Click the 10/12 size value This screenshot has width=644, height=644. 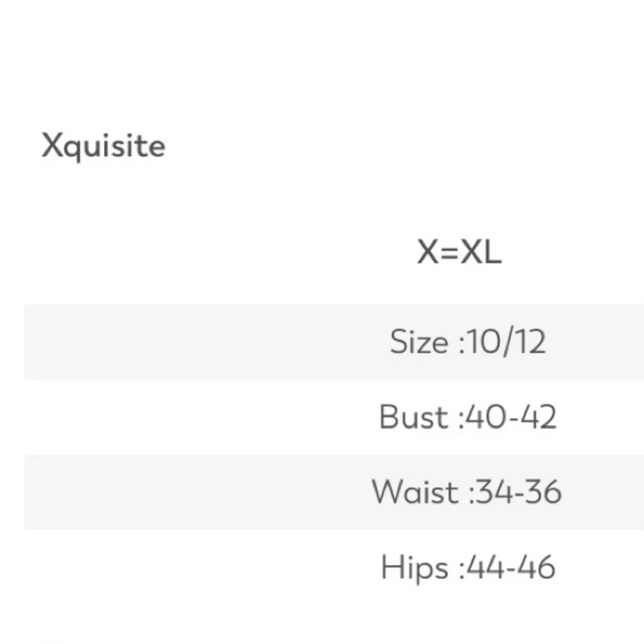pyautogui.click(x=507, y=341)
